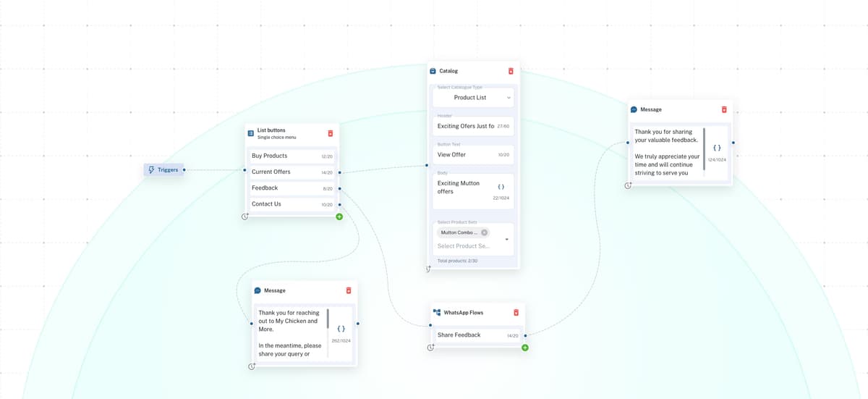Viewport: 868px width, 399px height.
Task: Click the WhatsApp Flows title text
Action: tap(464, 313)
